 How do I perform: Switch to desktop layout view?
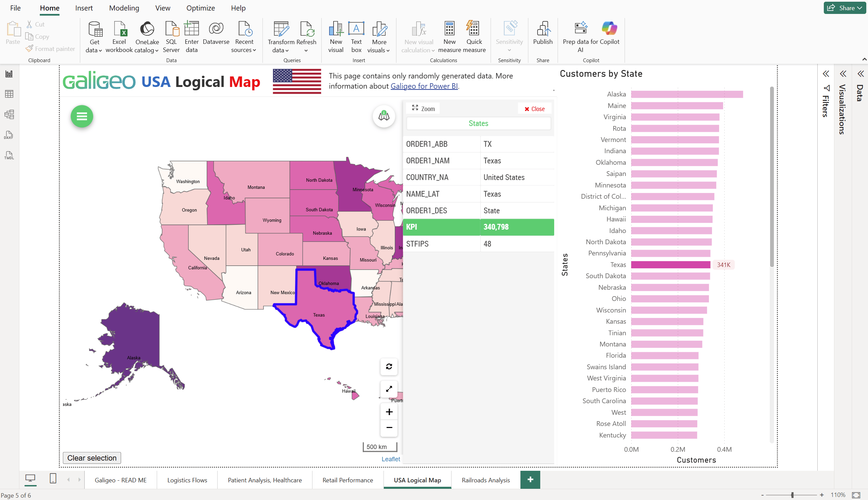[30, 478]
